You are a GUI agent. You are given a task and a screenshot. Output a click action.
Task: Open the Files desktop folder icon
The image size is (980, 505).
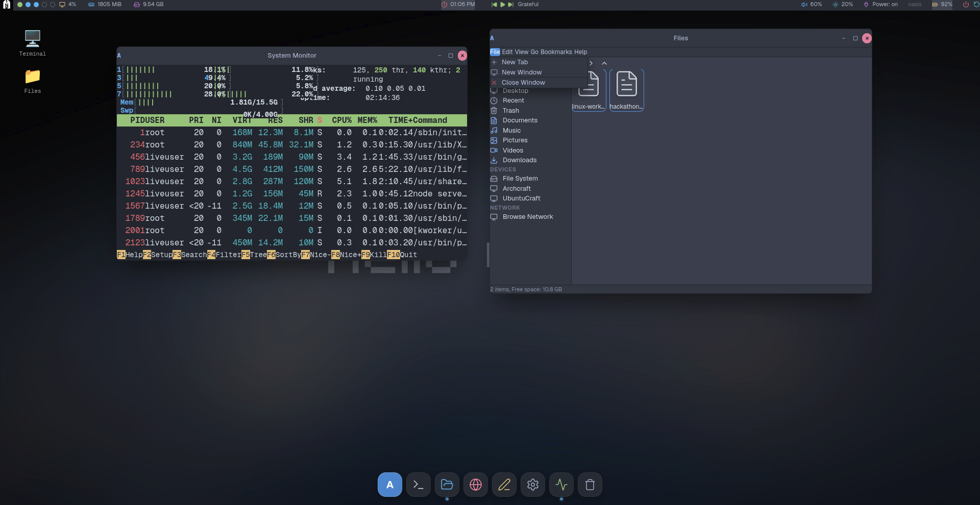(x=33, y=81)
